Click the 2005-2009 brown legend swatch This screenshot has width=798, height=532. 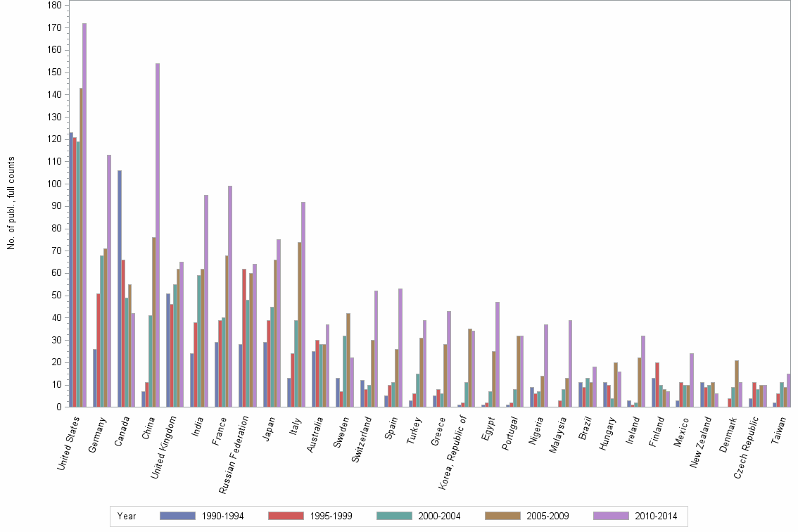(503, 516)
